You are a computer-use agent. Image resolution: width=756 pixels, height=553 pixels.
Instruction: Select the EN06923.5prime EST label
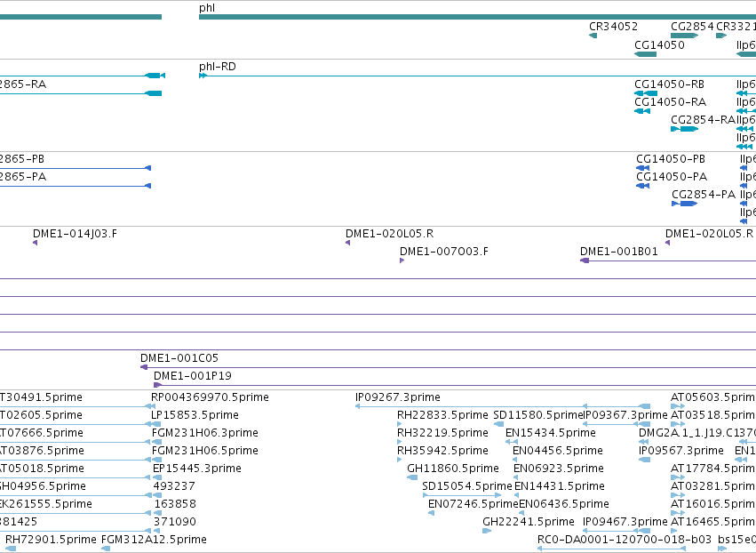pos(559,469)
